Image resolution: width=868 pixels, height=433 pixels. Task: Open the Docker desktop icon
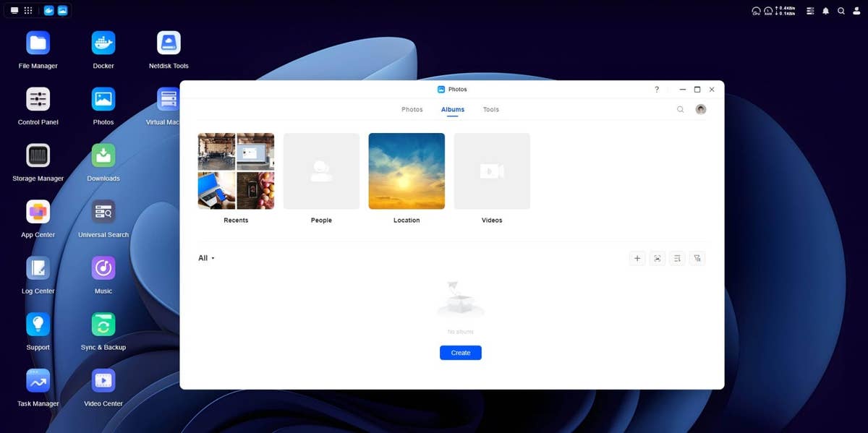(103, 43)
